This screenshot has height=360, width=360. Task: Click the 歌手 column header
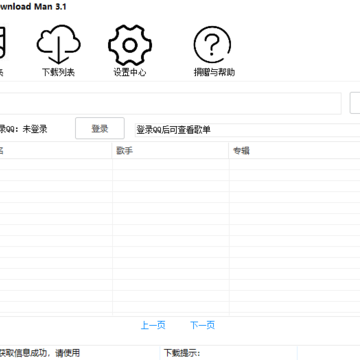(170, 151)
